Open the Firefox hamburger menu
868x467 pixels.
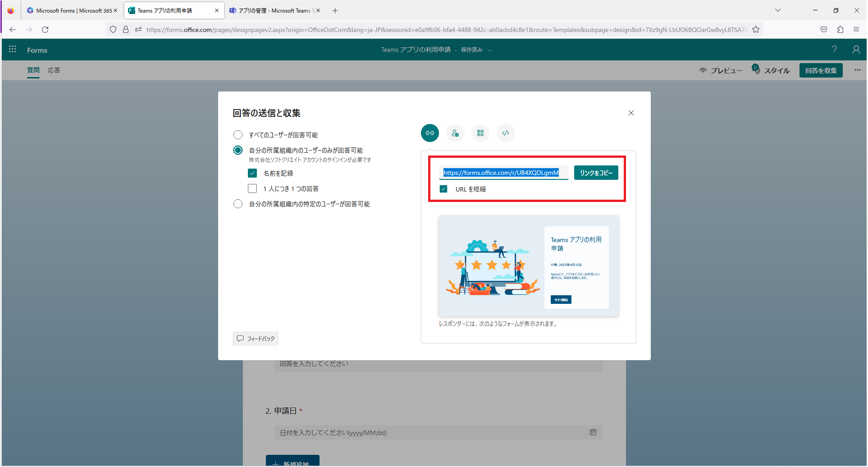(856, 30)
